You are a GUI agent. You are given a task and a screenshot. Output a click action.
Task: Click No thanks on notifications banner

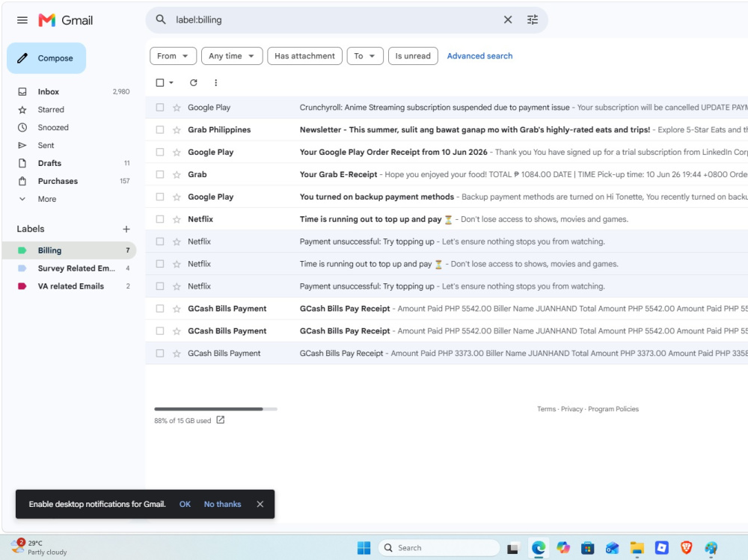pos(222,504)
